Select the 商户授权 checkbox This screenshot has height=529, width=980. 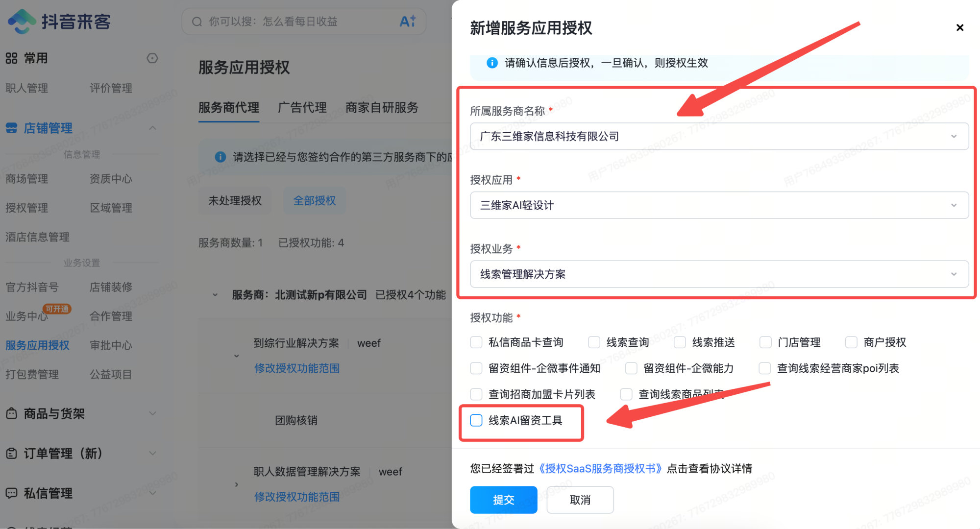point(851,342)
